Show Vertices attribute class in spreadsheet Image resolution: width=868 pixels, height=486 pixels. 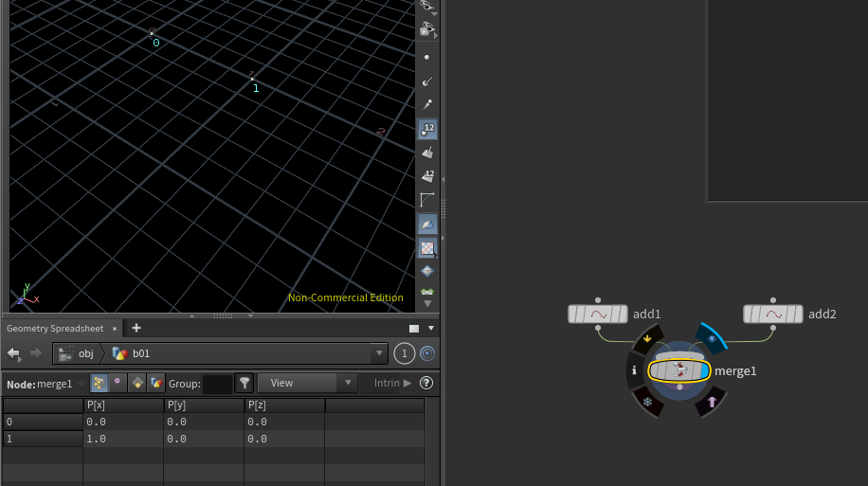(x=118, y=383)
